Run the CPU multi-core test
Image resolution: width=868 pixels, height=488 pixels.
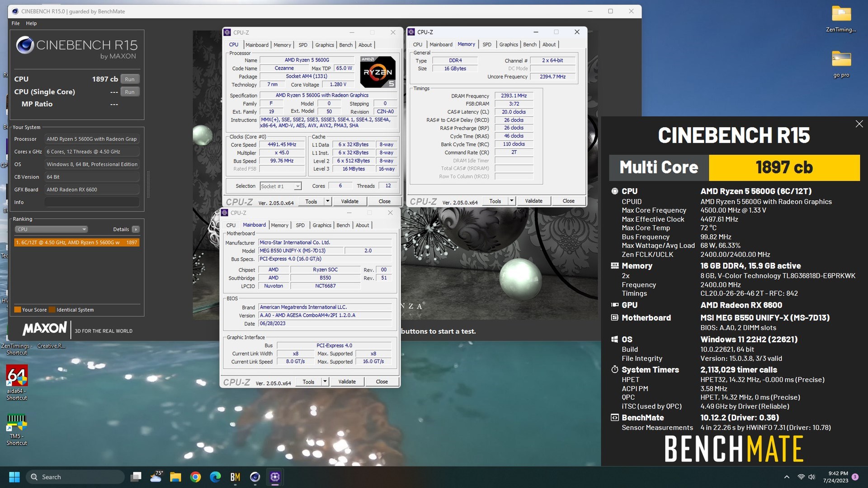point(130,79)
